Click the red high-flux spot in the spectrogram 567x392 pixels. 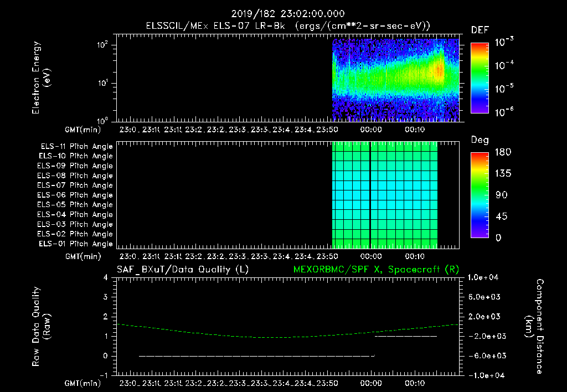[x=440, y=70]
